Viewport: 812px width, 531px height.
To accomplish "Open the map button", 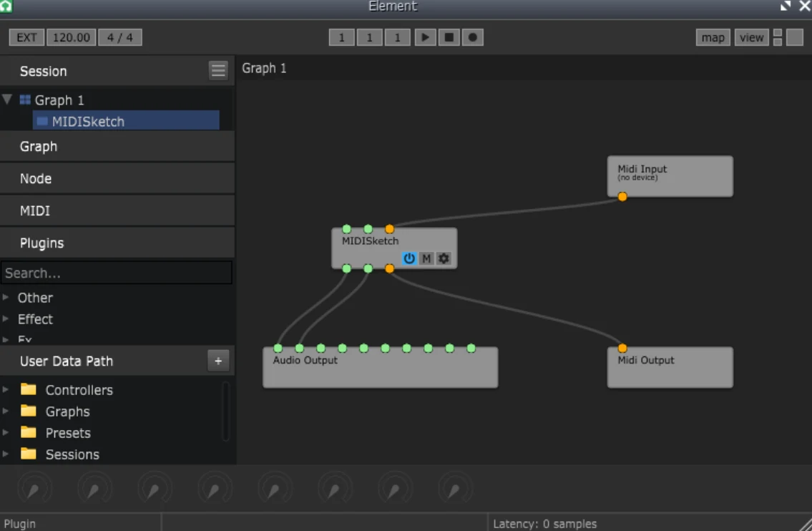I will coord(713,37).
